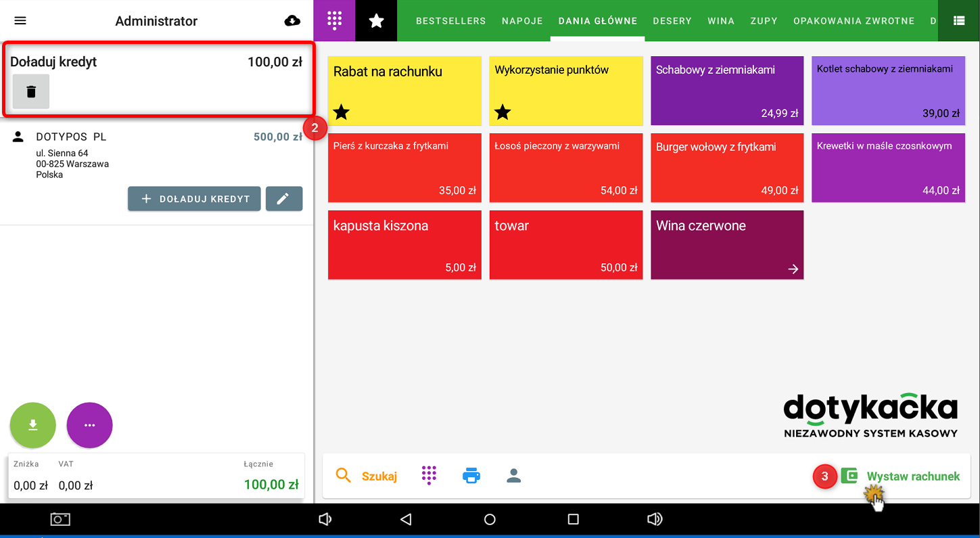Screen dimensions: 980x538
Task: Tap the Android back navigation button
Action: (406, 519)
